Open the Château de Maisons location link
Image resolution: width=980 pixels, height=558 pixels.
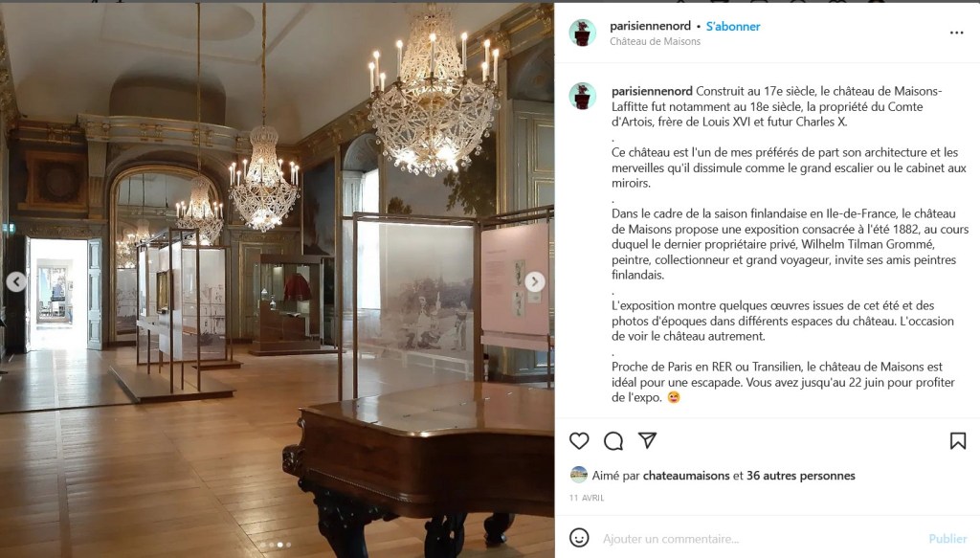(x=655, y=41)
